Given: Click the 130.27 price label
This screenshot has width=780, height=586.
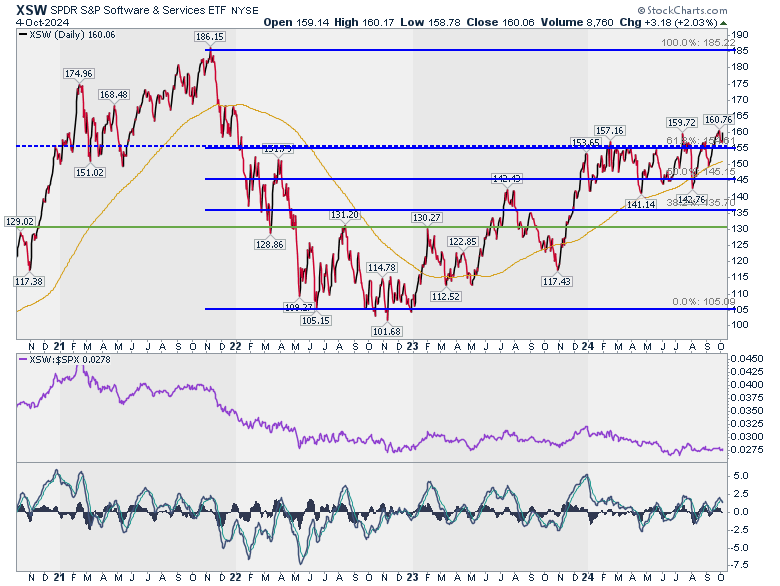Looking at the screenshot, I should click(426, 217).
